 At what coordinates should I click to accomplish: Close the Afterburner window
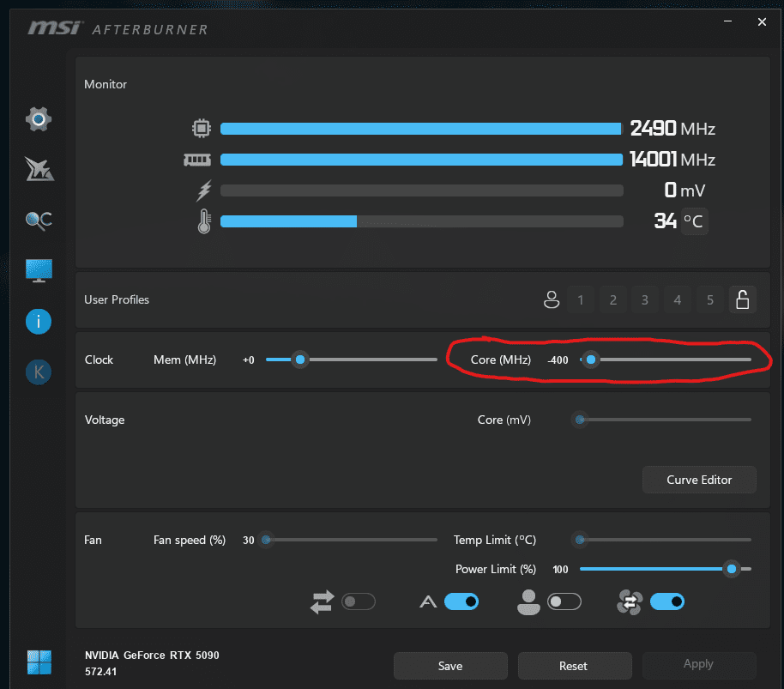(x=762, y=21)
